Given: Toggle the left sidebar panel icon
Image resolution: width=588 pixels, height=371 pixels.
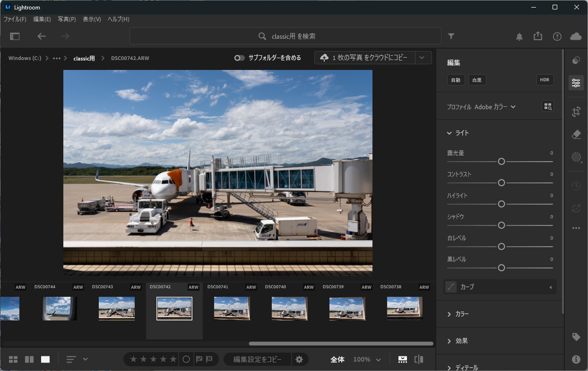Looking at the screenshot, I should click(x=15, y=36).
